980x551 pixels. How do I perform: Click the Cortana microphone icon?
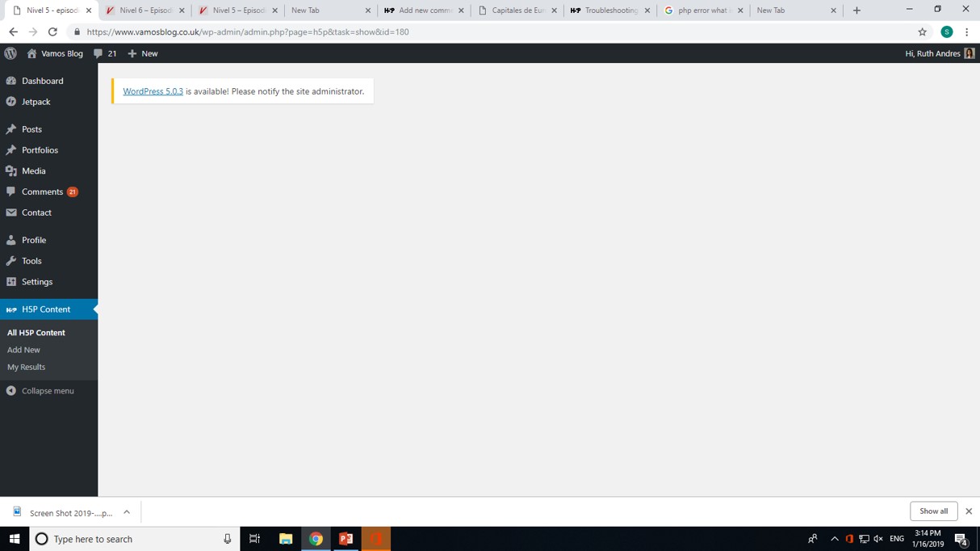click(228, 539)
